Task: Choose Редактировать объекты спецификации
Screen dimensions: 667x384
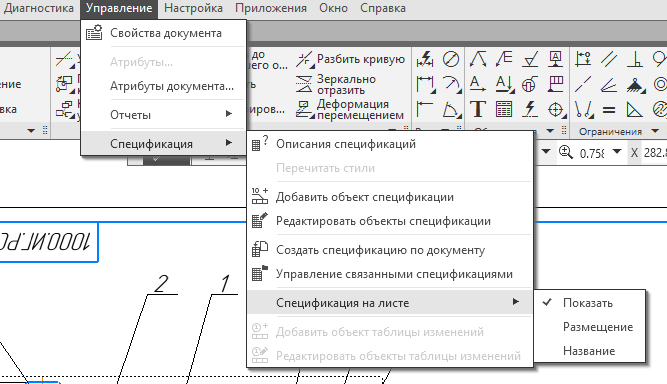Action: tap(390, 221)
